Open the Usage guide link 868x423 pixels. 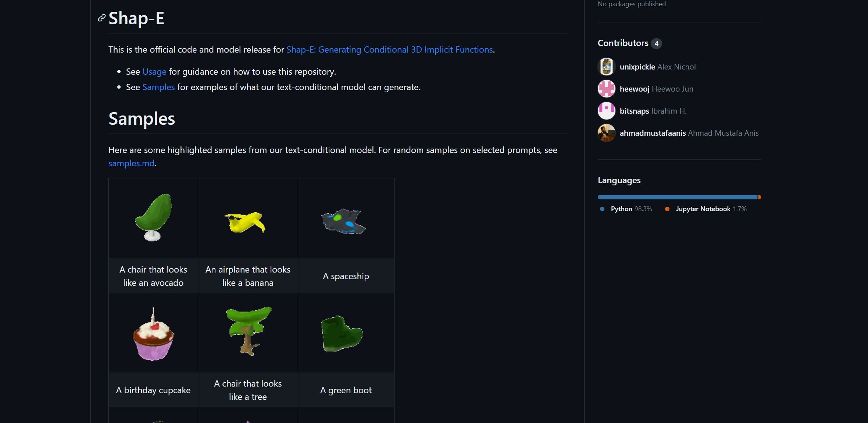coord(154,71)
